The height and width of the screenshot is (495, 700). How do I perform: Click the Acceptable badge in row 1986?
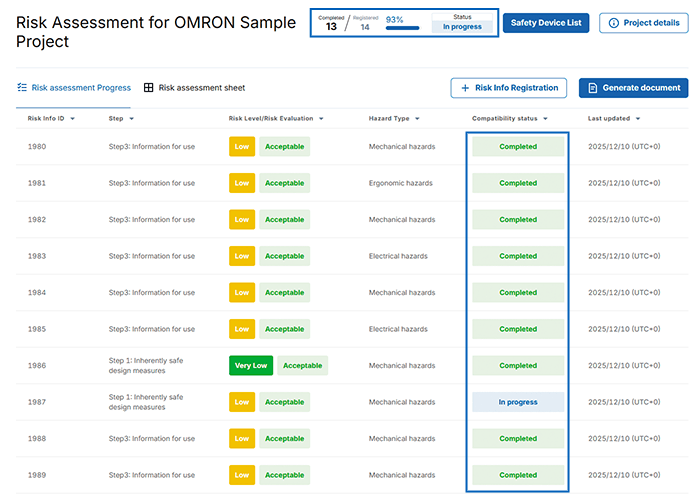(302, 366)
